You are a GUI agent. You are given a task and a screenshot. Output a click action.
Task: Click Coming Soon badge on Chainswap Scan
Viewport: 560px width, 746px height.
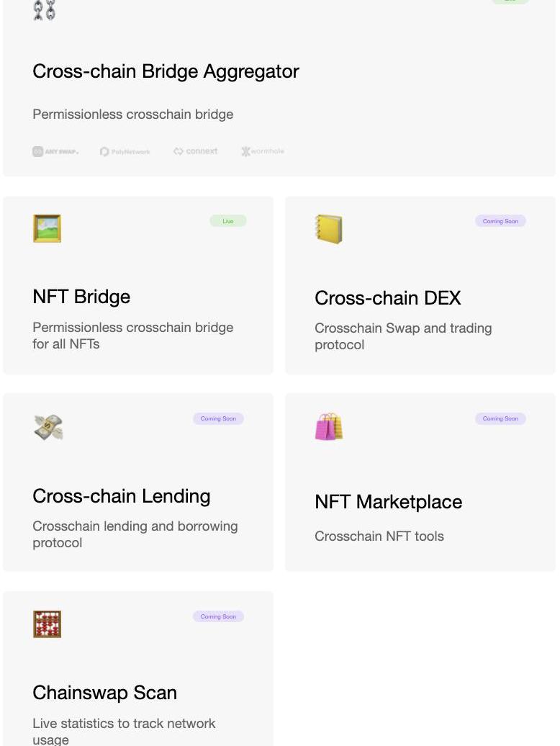218,616
